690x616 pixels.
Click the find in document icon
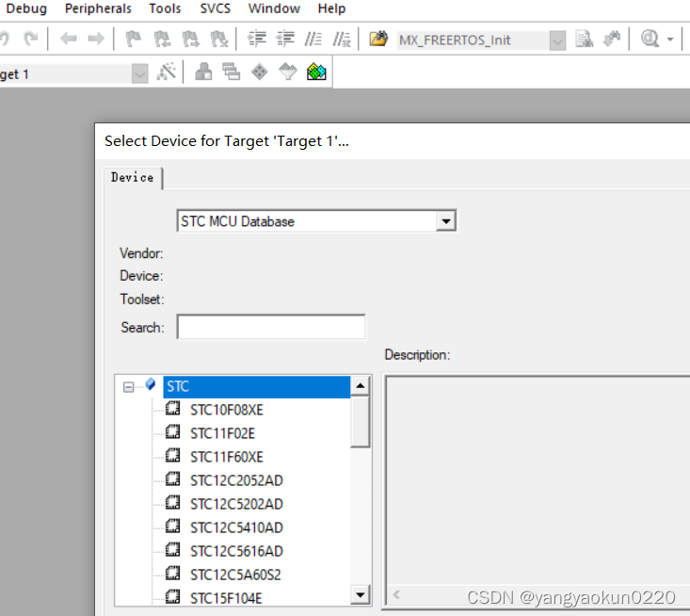click(x=584, y=39)
